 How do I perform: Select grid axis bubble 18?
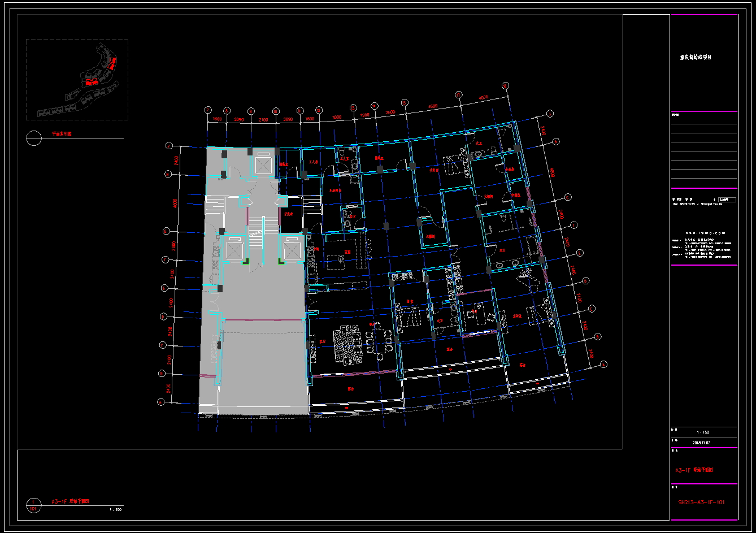(x=506, y=86)
